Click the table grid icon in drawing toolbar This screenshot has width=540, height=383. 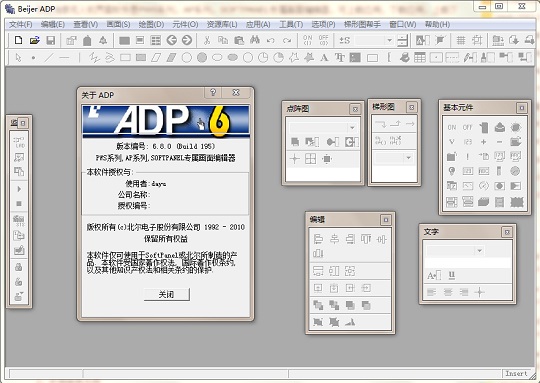tap(420, 58)
